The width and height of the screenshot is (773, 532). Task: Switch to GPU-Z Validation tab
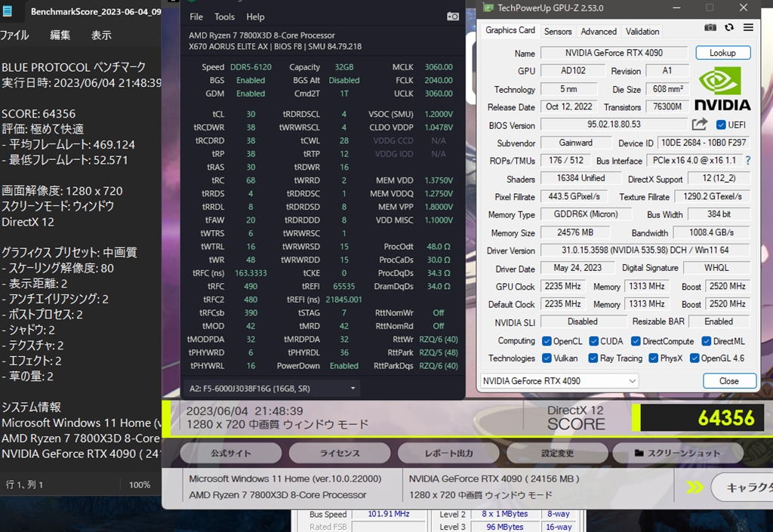(642, 31)
